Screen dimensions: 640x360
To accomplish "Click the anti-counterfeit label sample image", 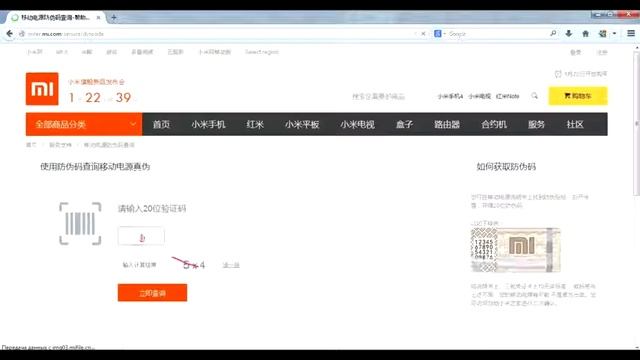I will tap(516, 250).
